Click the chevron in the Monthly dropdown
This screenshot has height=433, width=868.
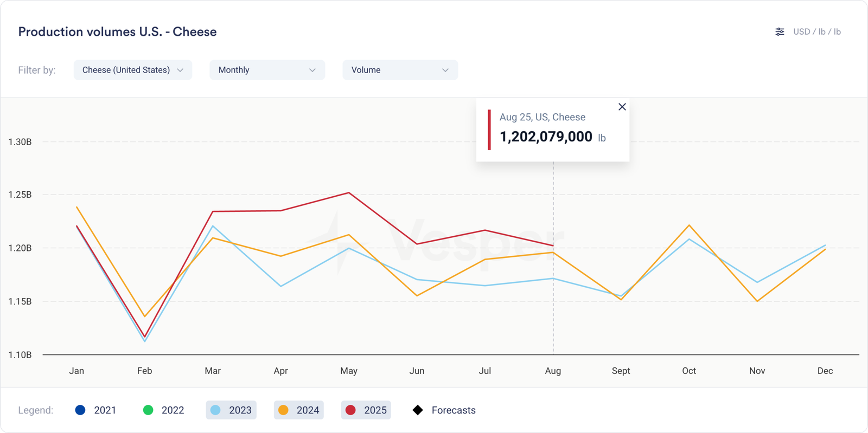pyautogui.click(x=312, y=70)
